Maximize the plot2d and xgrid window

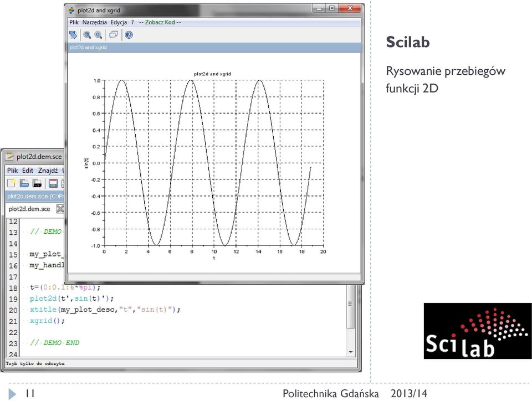[332, 8]
